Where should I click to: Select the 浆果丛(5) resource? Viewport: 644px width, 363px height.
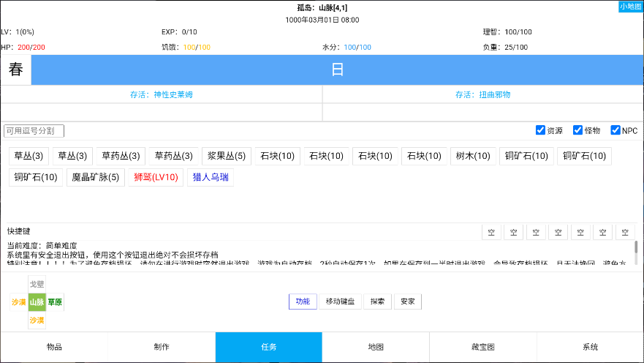tap(227, 156)
